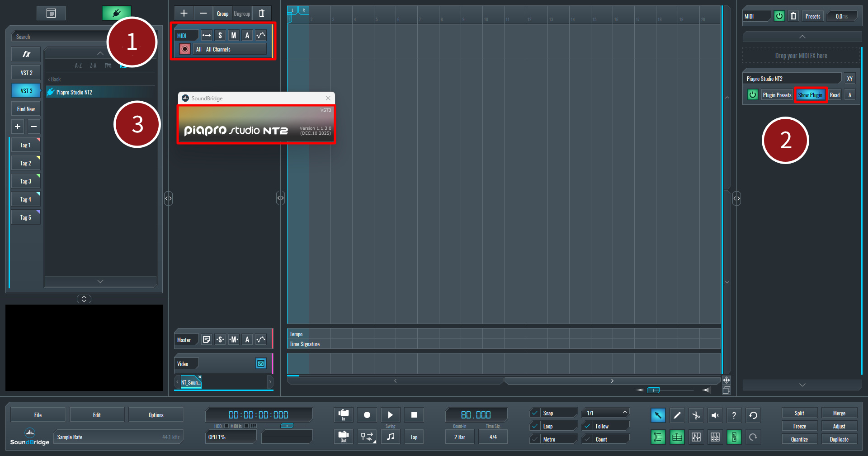Open the File menu

(38, 415)
